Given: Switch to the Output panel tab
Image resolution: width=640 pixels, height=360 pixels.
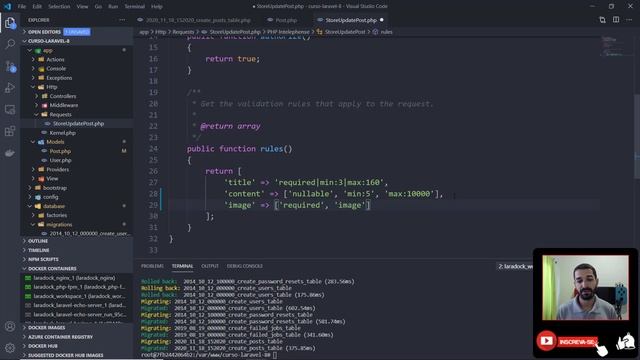Looking at the screenshot, I should click(x=210, y=266).
